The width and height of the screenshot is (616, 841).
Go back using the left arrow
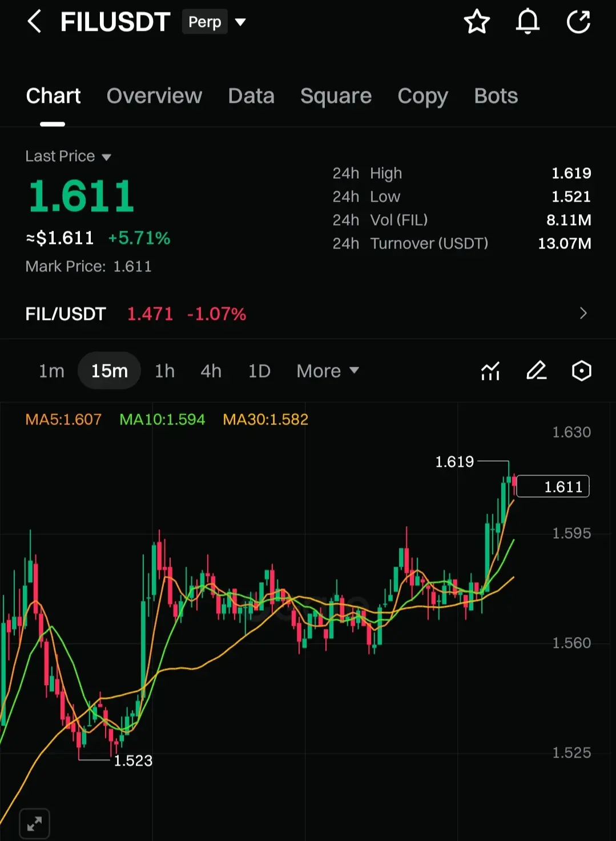34,22
